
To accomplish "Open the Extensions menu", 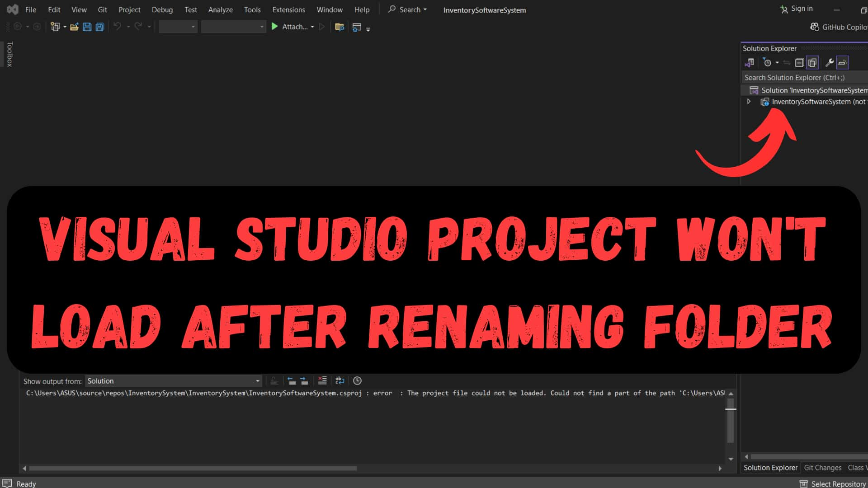I will [x=288, y=9].
